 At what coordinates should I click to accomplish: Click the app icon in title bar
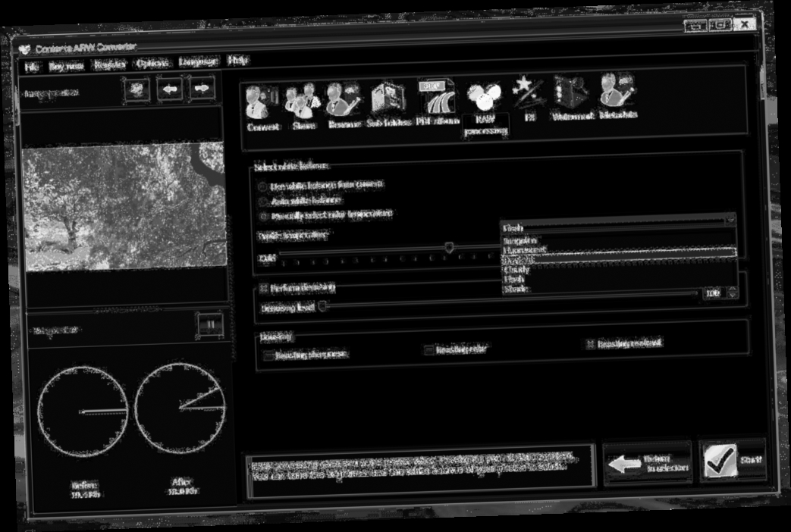25,49
